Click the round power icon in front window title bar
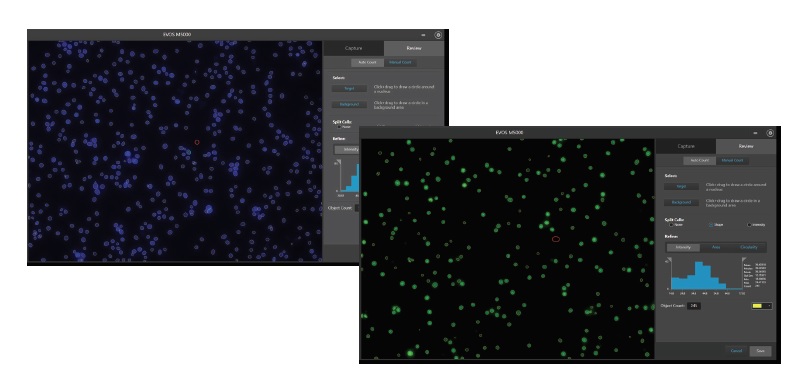 770,133
